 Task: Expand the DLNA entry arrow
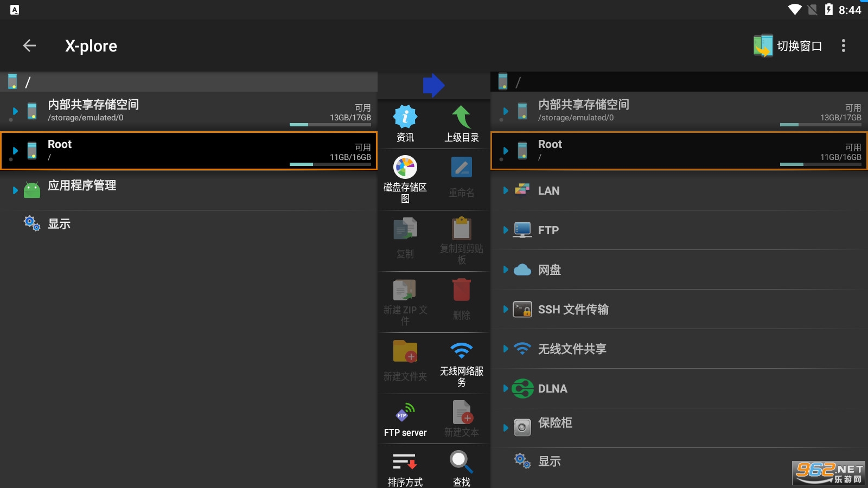click(506, 388)
